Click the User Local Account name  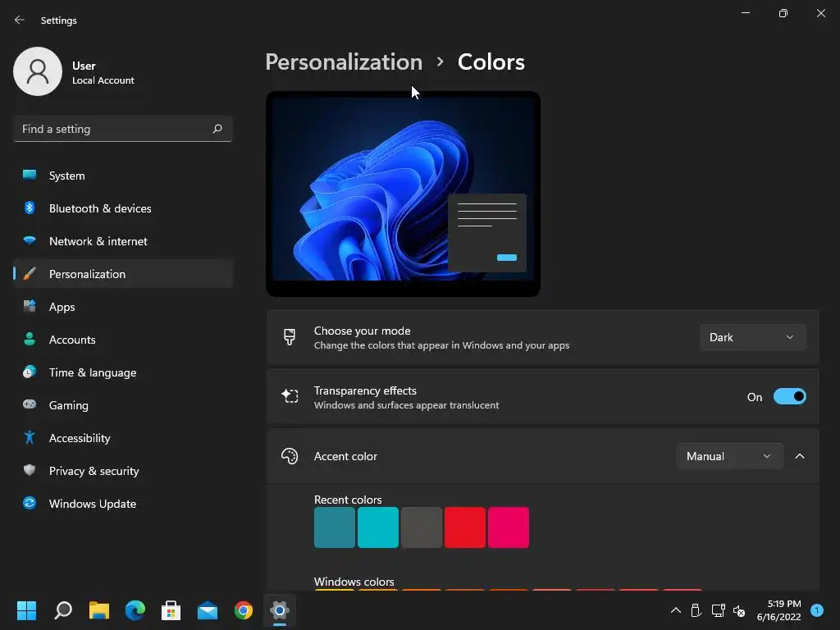pyautogui.click(x=103, y=73)
